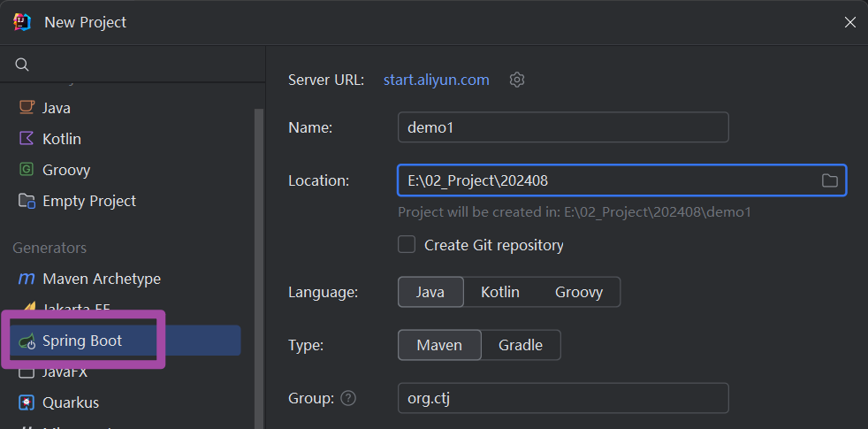Click the Quarkus logo icon
Screen dimensions: 868x429
click(27, 402)
